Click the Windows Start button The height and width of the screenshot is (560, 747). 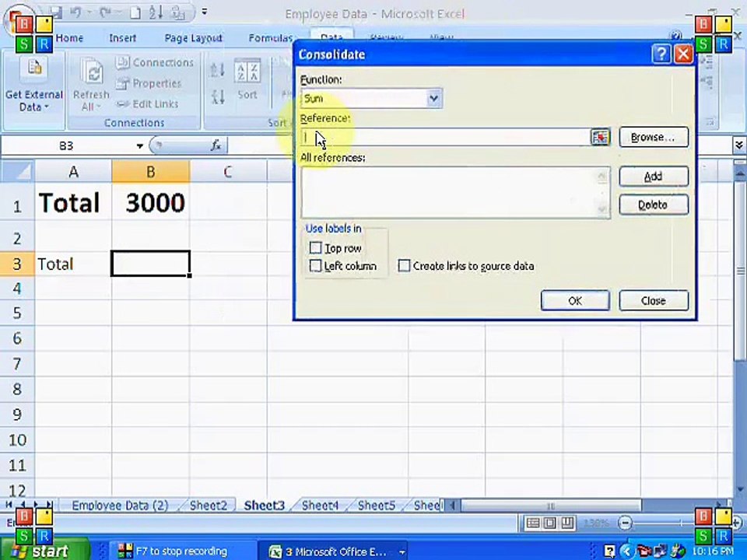click(x=44, y=551)
